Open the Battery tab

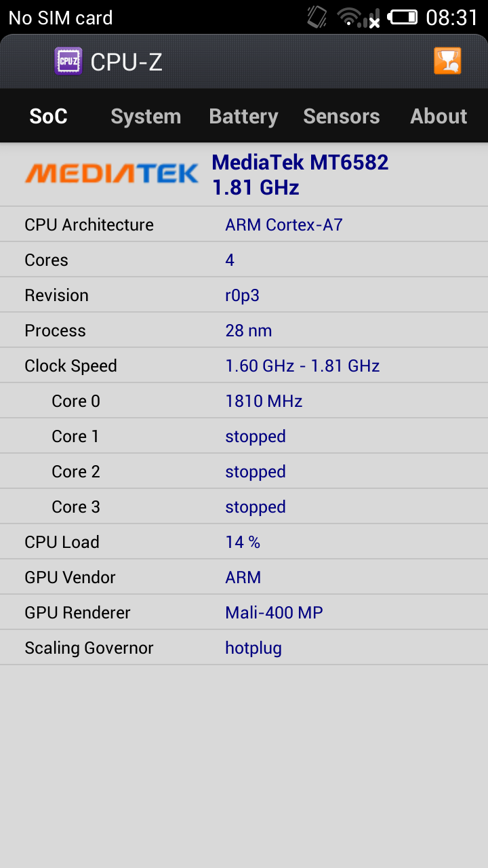(243, 116)
